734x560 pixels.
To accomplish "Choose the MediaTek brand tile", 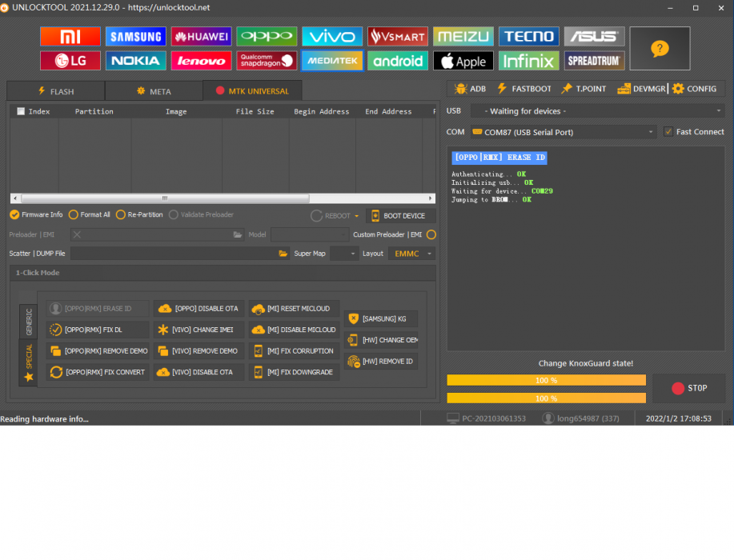I will click(332, 61).
